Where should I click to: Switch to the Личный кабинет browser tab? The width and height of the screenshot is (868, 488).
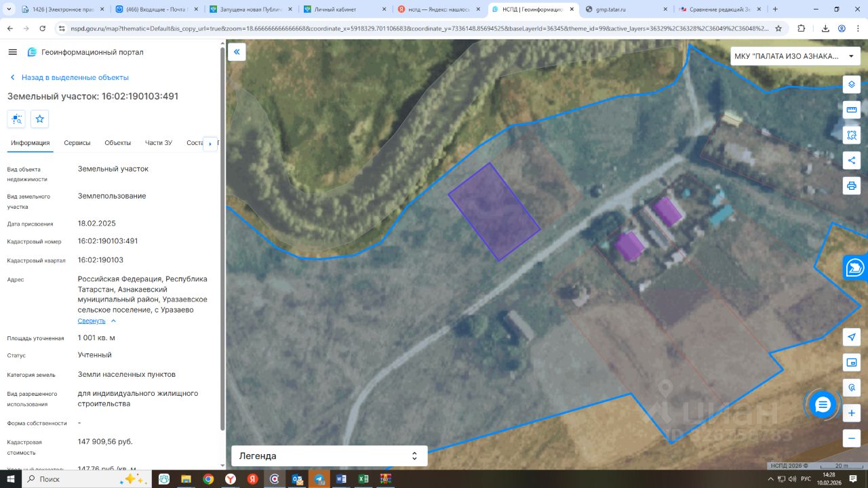coord(344,9)
